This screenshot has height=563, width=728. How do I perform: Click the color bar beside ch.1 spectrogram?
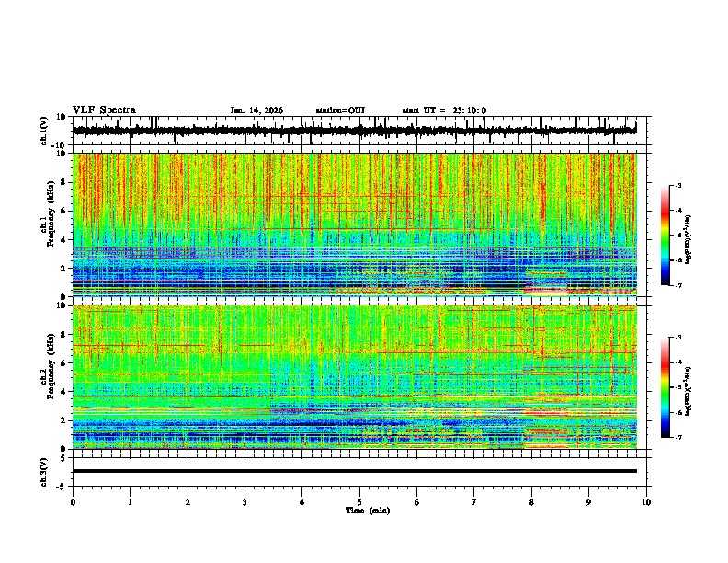coord(665,236)
